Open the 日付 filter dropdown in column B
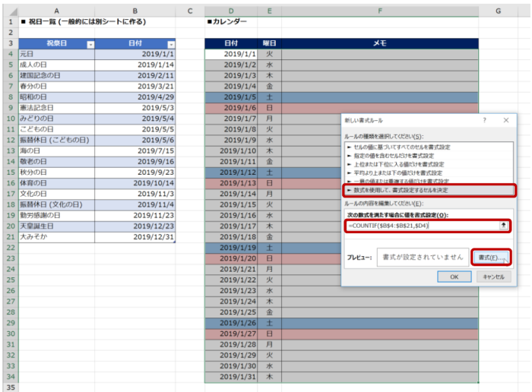532x392 pixels. point(170,44)
